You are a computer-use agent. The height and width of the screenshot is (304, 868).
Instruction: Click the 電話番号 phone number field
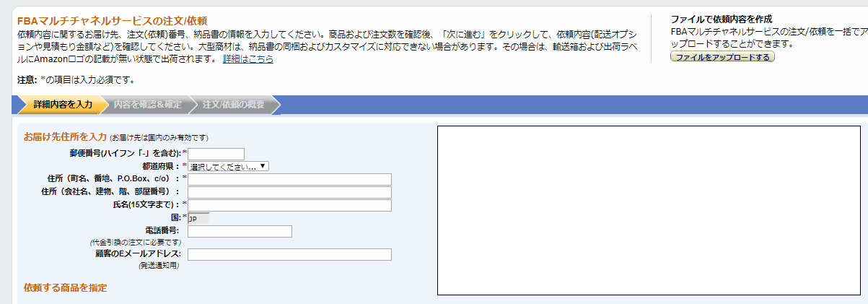point(240,231)
